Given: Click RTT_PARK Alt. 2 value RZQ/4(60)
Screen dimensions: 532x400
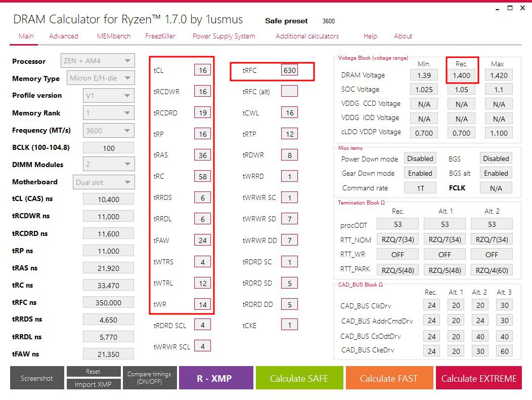Looking at the screenshot, I should [492, 270].
